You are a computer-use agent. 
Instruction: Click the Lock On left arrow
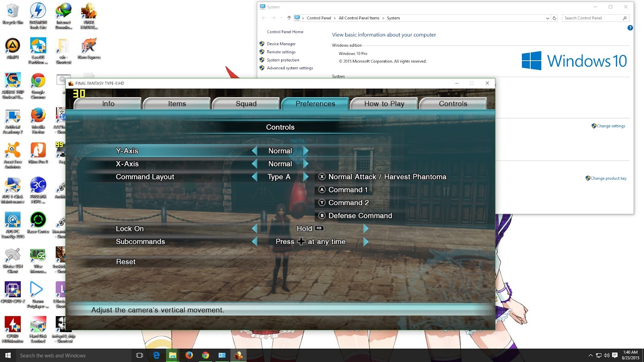[x=254, y=229]
